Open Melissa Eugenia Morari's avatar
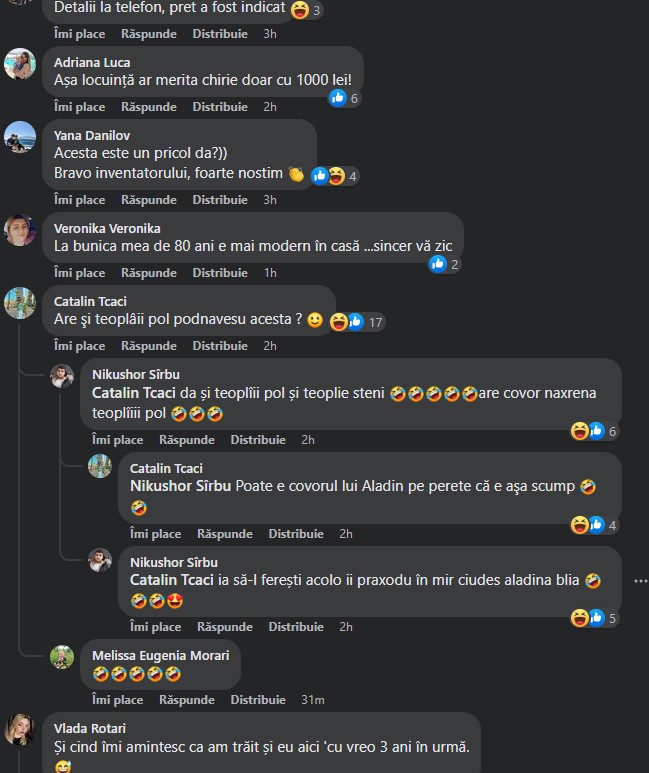 click(62, 657)
